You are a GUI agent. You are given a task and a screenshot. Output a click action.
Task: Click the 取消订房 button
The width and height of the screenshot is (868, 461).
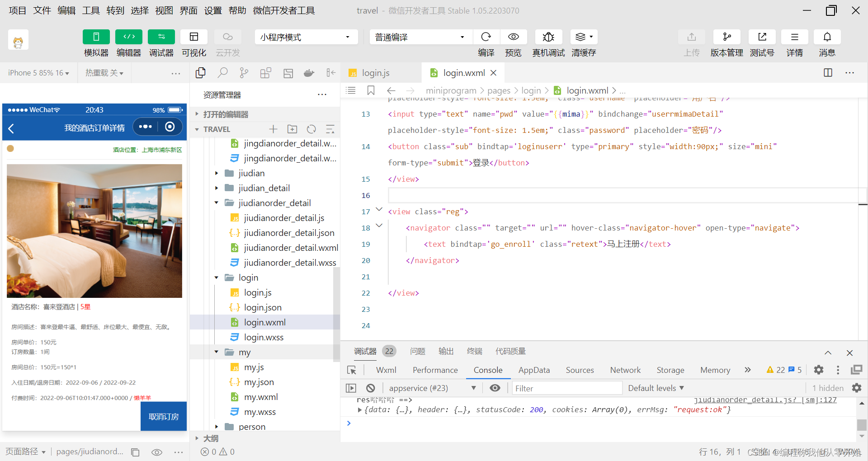pyautogui.click(x=164, y=416)
